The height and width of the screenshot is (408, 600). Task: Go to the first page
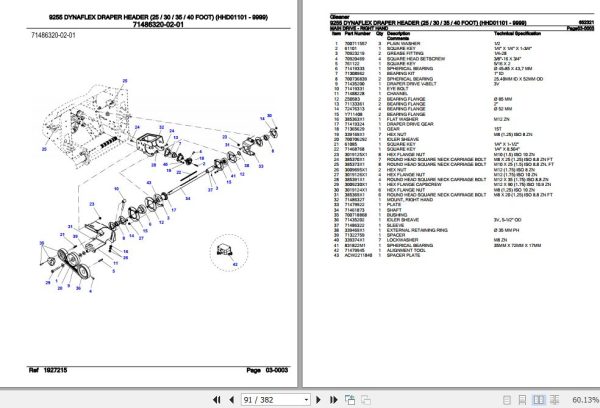click(217, 400)
